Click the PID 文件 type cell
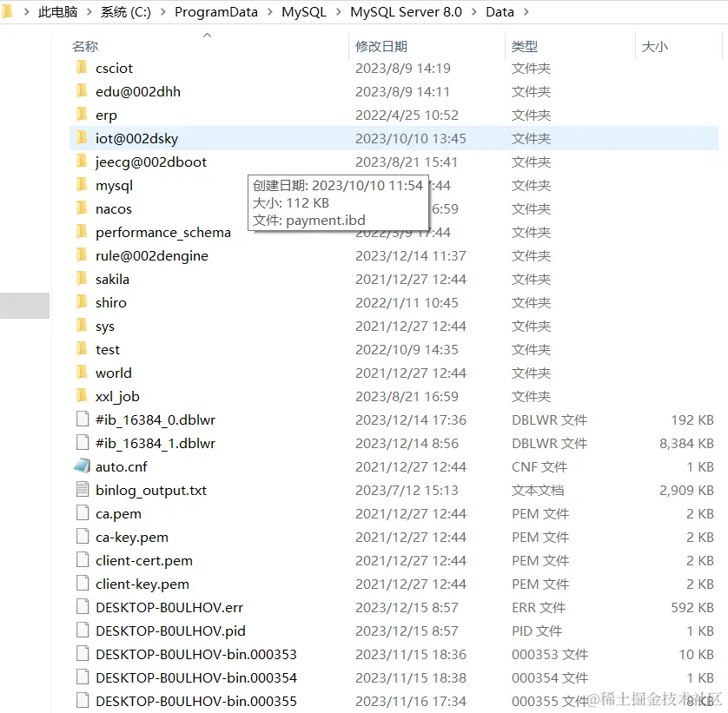 tap(537, 630)
